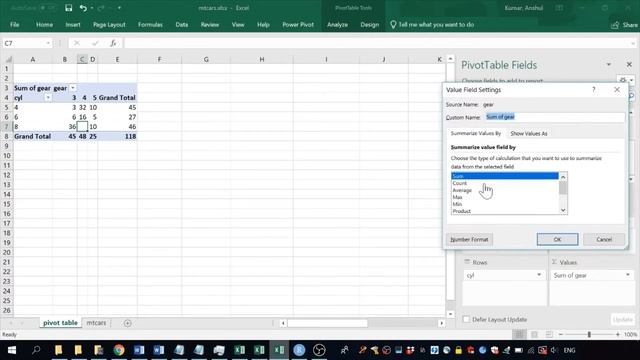Click the help question mark in Value Field Settings
The width and height of the screenshot is (640, 360).
coord(593,89)
